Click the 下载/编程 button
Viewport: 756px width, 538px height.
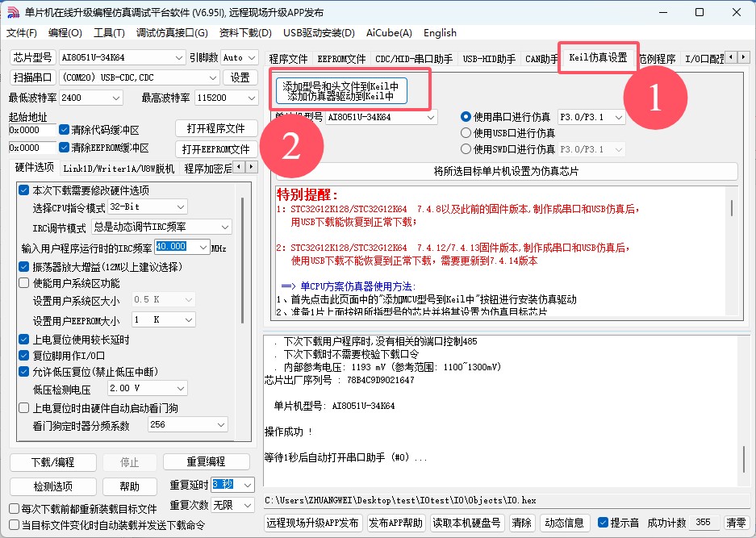[52, 462]
